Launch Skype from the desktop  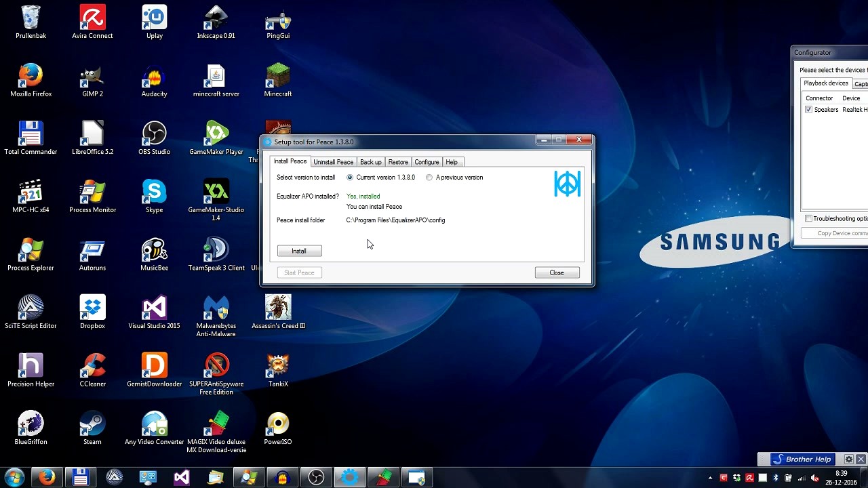pyautogui.click(x=154, y=192)
